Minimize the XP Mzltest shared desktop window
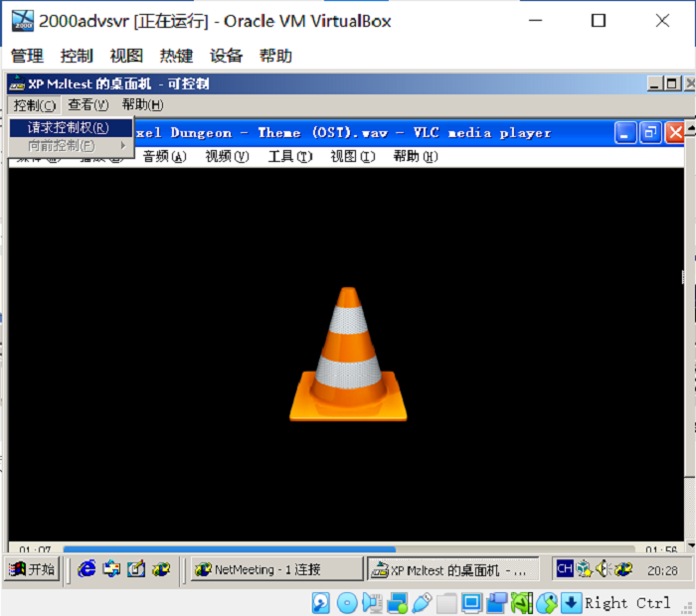This screenshot has height=616, width=696. tap(655, 83)
